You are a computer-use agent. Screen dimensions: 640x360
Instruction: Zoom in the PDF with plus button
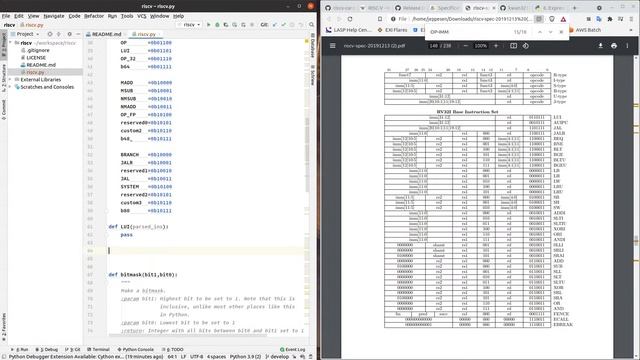click(496, 46)
